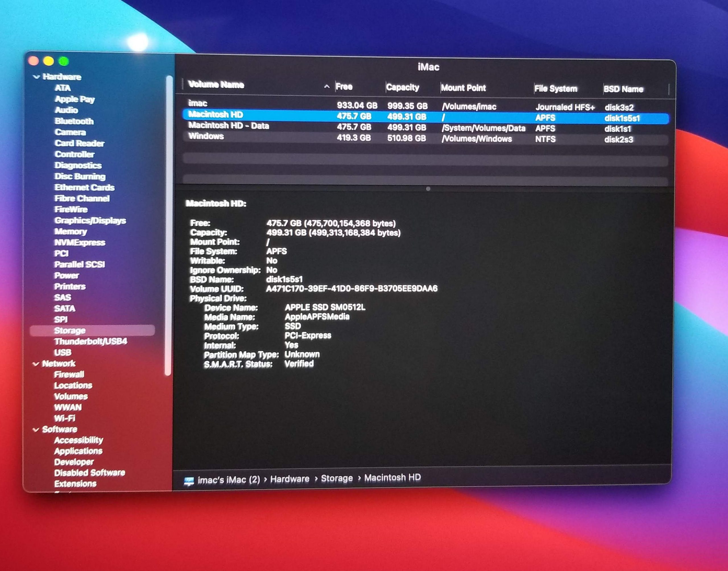The height and width of the screenshot is (571, 728).
Task: Select NVMExpress in the sidebar
Action: (80, 242)
